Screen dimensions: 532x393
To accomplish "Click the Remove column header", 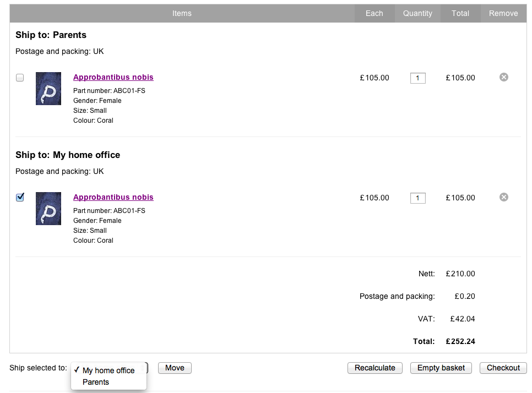I will click(x=503, y=13).
